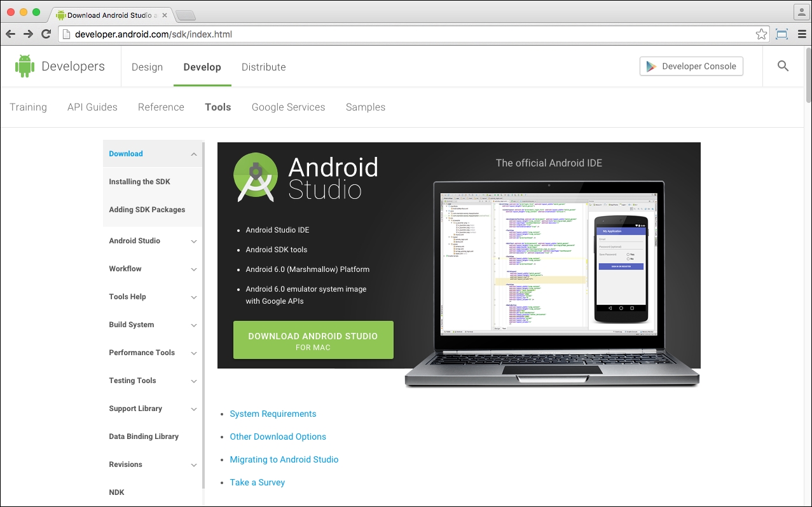This screenshot has width=812, height=507.
Task: Go to the Reference section
Action: point(161,107)
